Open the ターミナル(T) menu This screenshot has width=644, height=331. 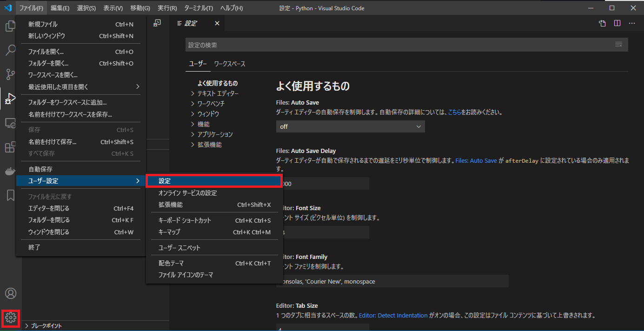(199, 8)
